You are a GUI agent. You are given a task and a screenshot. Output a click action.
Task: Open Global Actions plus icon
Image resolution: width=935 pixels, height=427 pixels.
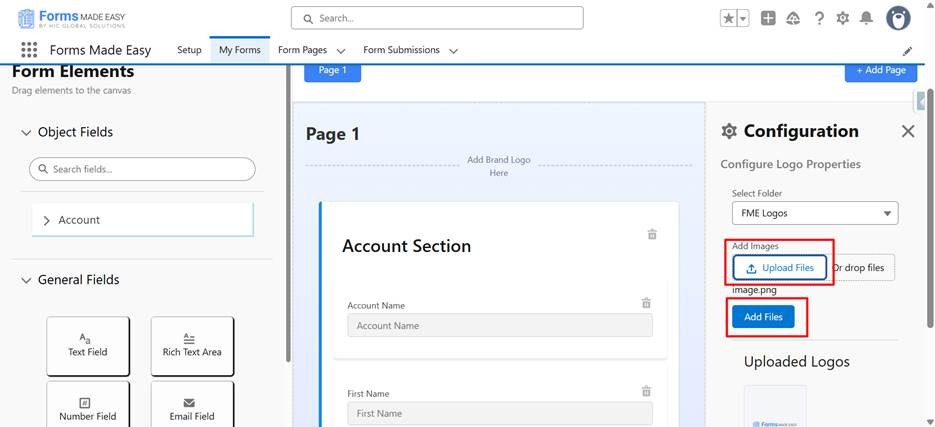tap(768, 18)
